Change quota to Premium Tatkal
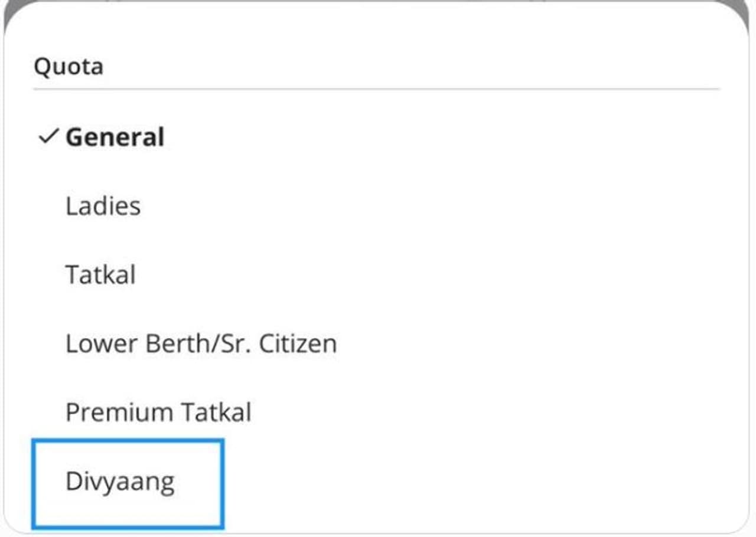 coord(158,412)
